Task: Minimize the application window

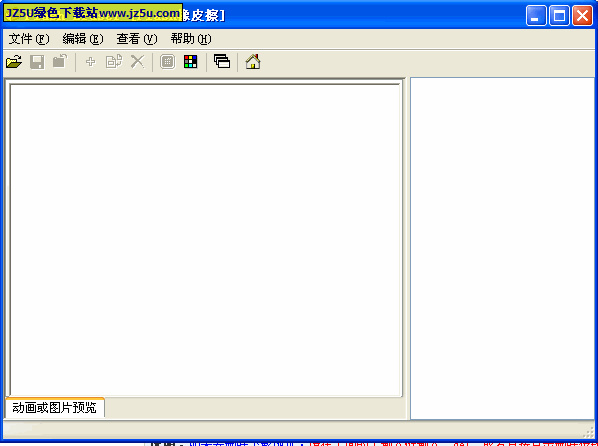Action: (536, 16)
